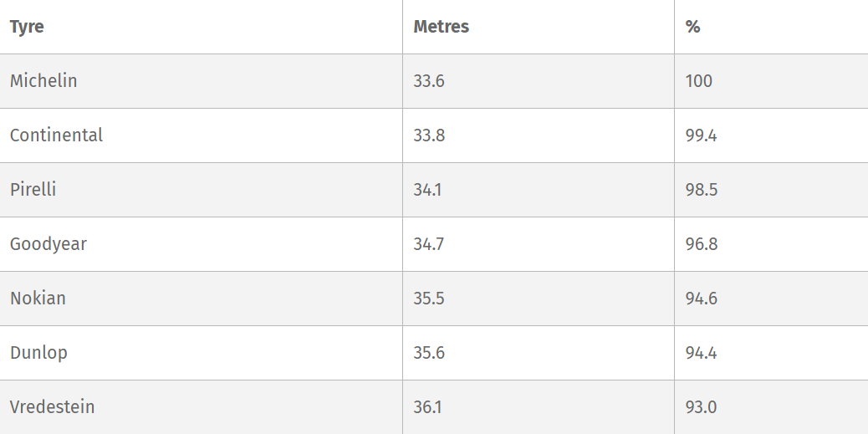Click the 36.1 metres value
This screenshot has width=868, height=434.
point(428,407)
